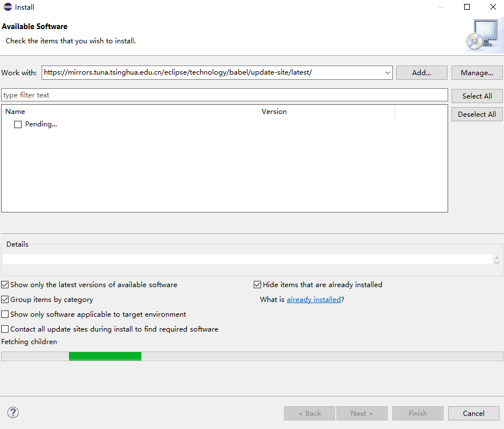Screen dimensions: 504x429
Task: Maximize the Install dialog window
Action: (x=467, y=7)
